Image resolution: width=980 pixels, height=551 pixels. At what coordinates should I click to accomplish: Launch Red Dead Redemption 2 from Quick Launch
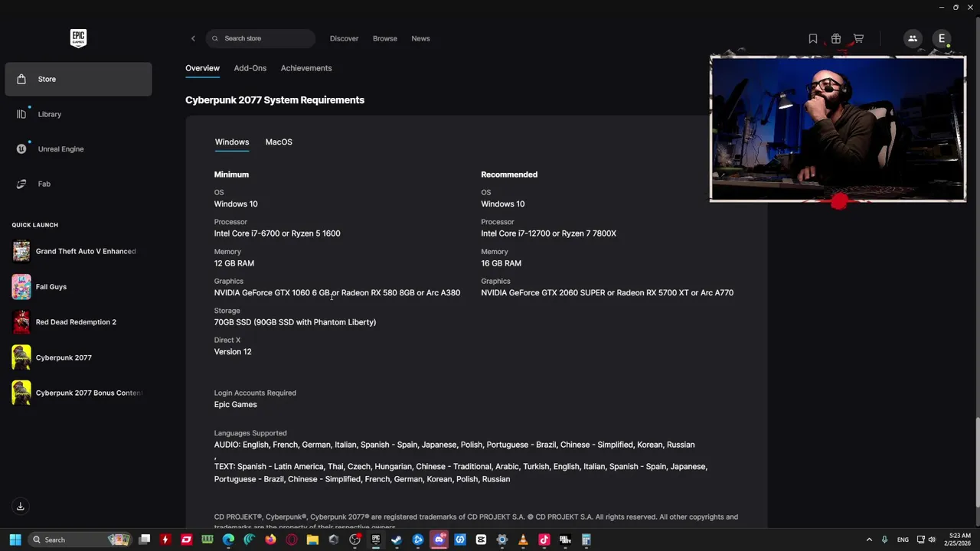coord(78,322)
